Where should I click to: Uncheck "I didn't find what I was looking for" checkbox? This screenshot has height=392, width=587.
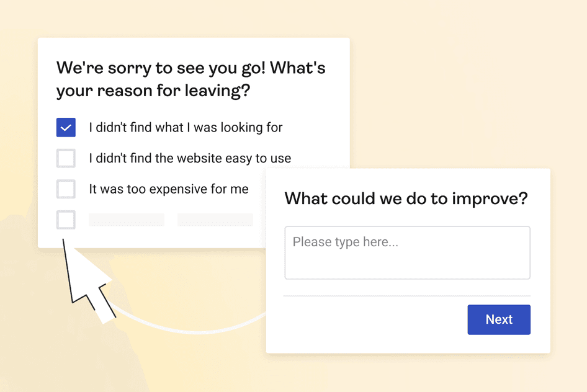point(66,127)
